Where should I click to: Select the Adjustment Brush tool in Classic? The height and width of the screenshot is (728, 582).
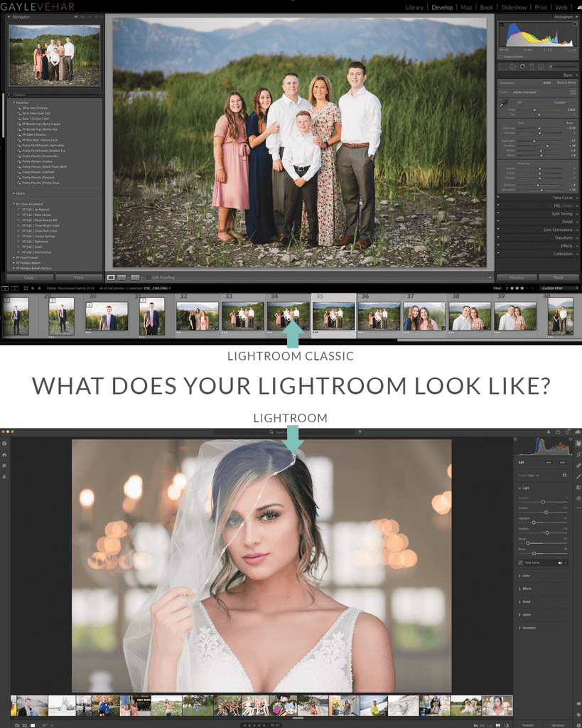pos(550,66)
